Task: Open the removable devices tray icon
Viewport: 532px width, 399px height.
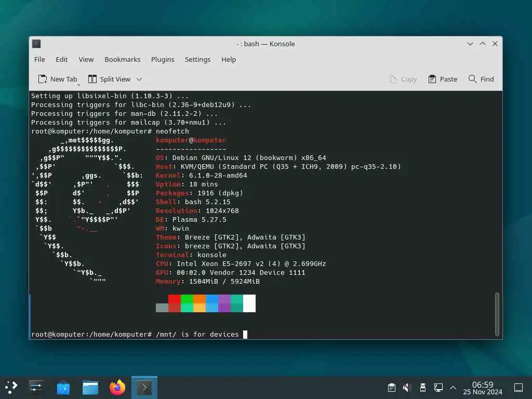Action: tap(423, 387)
